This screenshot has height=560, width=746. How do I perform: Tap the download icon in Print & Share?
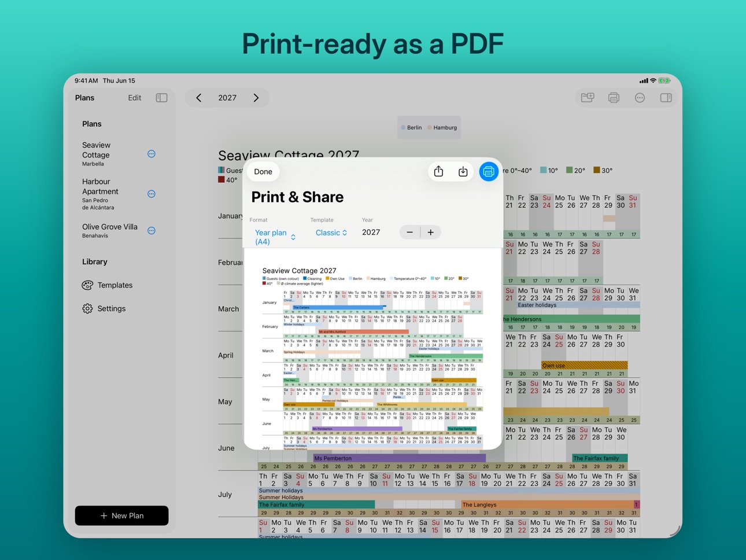(463, 171)
